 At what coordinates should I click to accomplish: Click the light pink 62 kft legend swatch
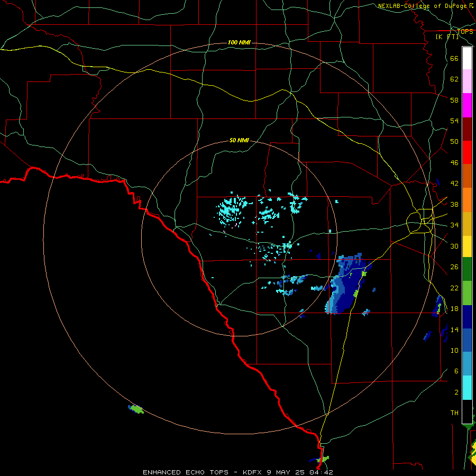[467, 81]
